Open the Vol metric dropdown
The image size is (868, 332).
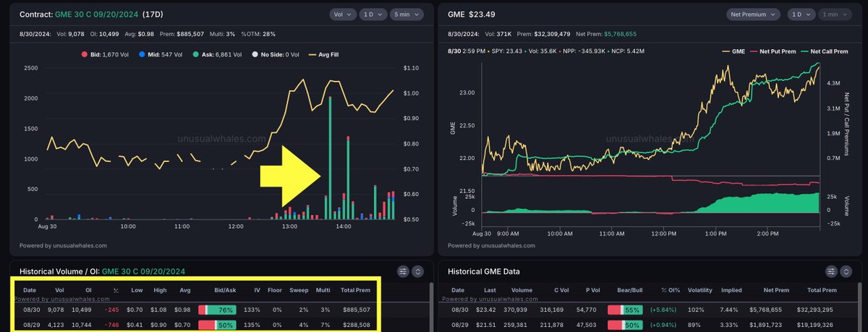click(x=343, y=14)
